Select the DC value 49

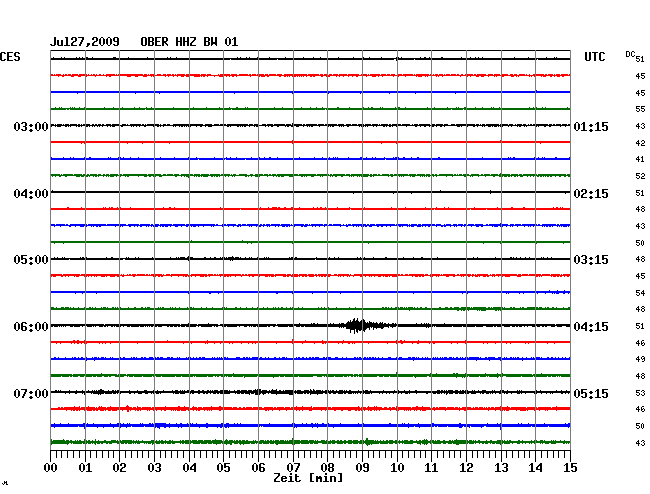click(640, 359)
